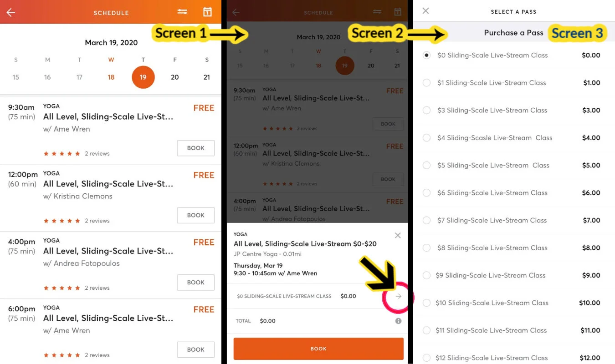Select Tuesday 17 in Screen 1 calendar

(x=79, y=77)
